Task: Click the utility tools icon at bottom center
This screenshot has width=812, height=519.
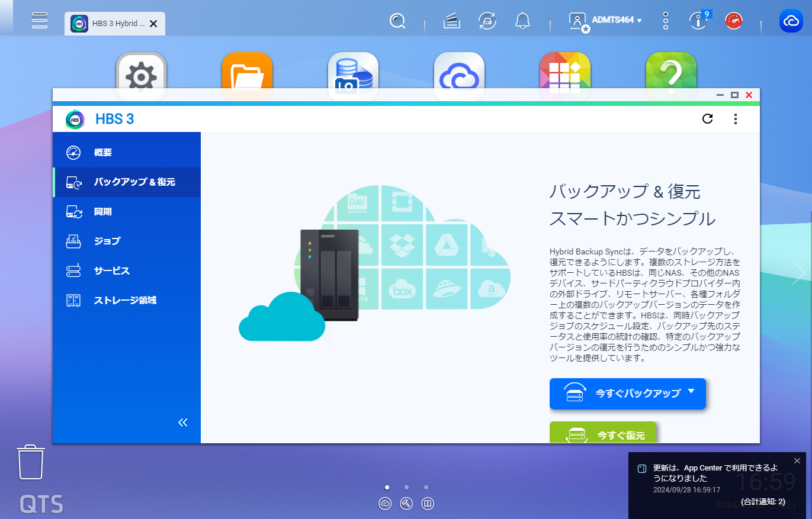Action: point(406,504)
